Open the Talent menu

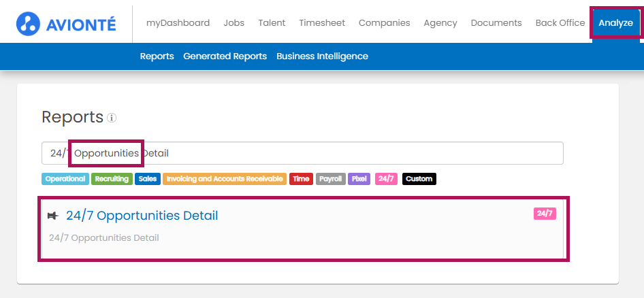click(272, 23)
